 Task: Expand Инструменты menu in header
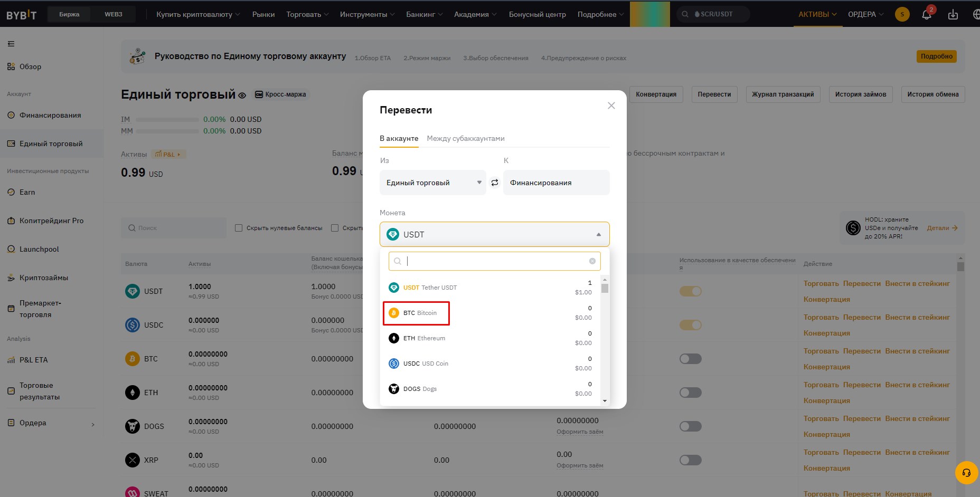click(367, 14)
